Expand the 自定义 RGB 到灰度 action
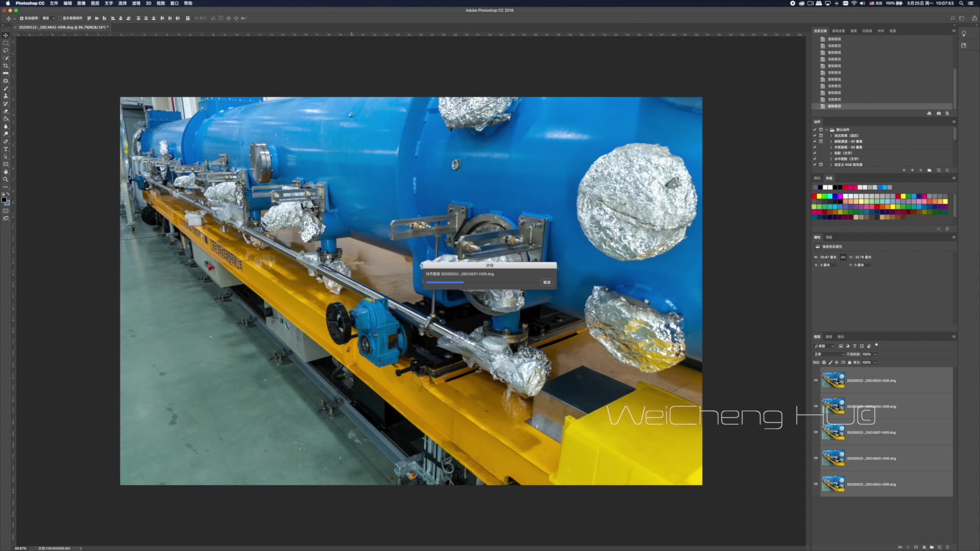This screenshot has height=551, width=980. (831, 165)
